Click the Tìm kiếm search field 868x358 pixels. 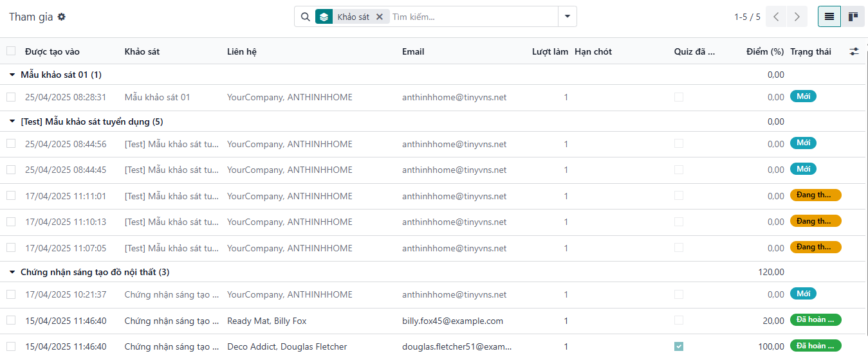[x=473, y=17]
